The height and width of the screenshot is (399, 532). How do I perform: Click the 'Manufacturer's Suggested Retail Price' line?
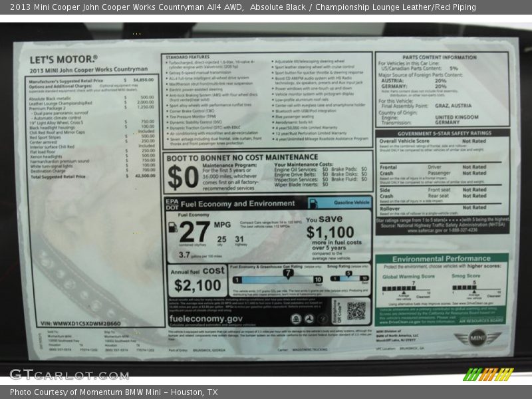tap(91, 80)
